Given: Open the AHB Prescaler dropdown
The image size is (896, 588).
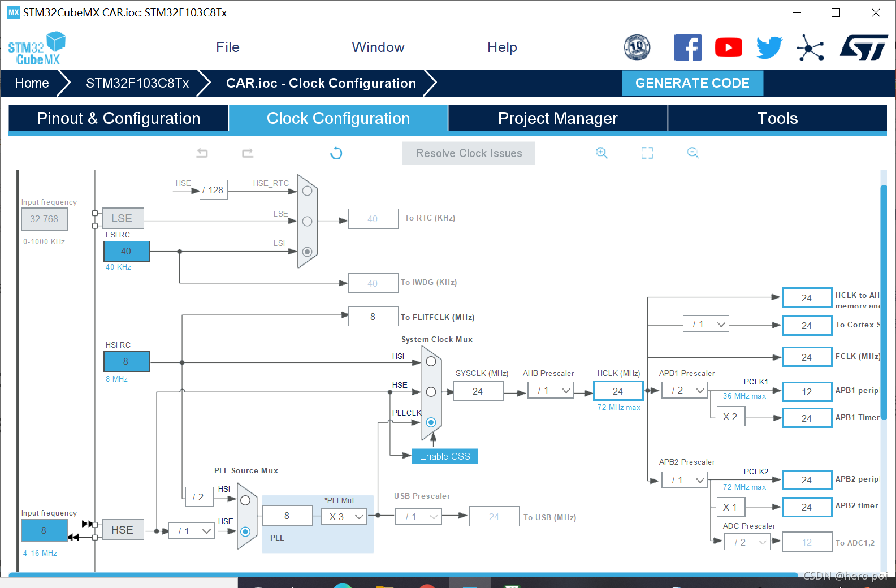Looking at the screenshot, I should click(x=551, y=390).
